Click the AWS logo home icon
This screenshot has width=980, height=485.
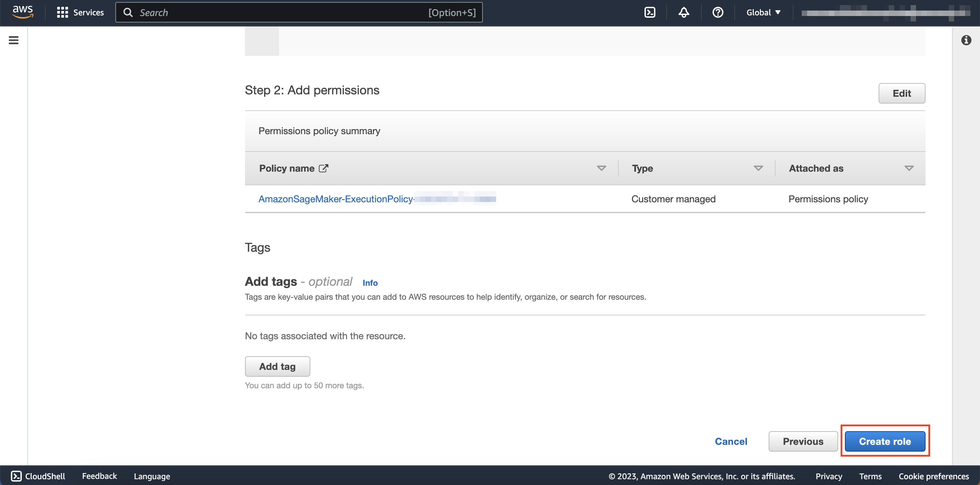[x=23, y=12]
